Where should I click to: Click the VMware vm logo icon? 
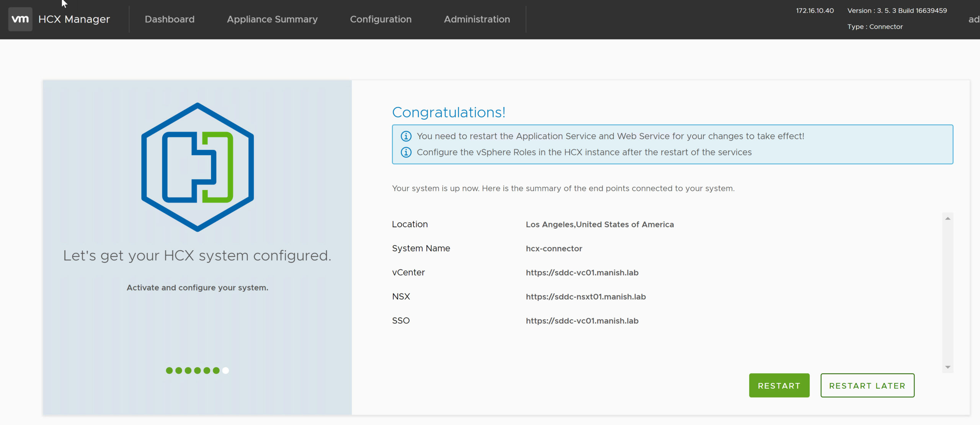coord(20,19)
